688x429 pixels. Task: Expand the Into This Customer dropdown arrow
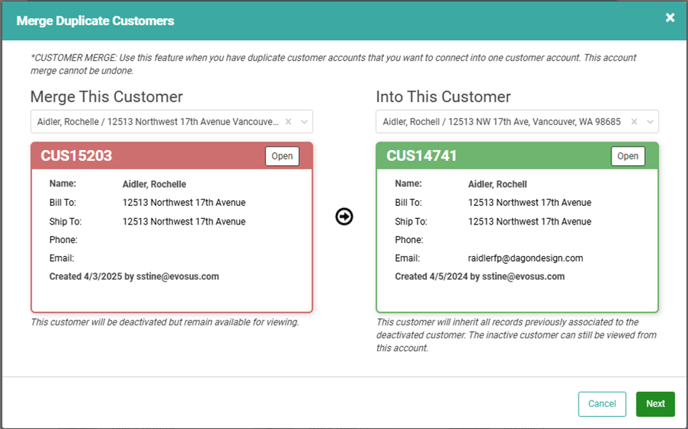650,122
